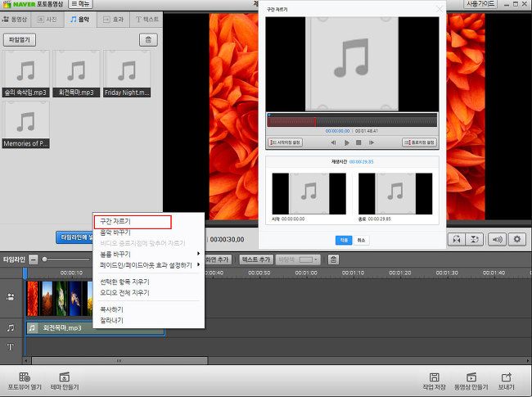Expand 페이드인/페이드아웃 효과 설정하기 submenu

click(x=149, y=265)
